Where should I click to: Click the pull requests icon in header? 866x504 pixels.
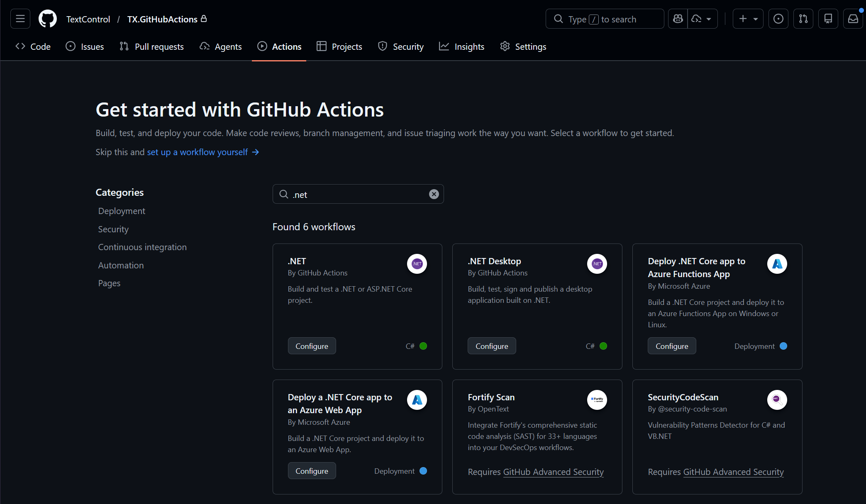tap(803, 19)
